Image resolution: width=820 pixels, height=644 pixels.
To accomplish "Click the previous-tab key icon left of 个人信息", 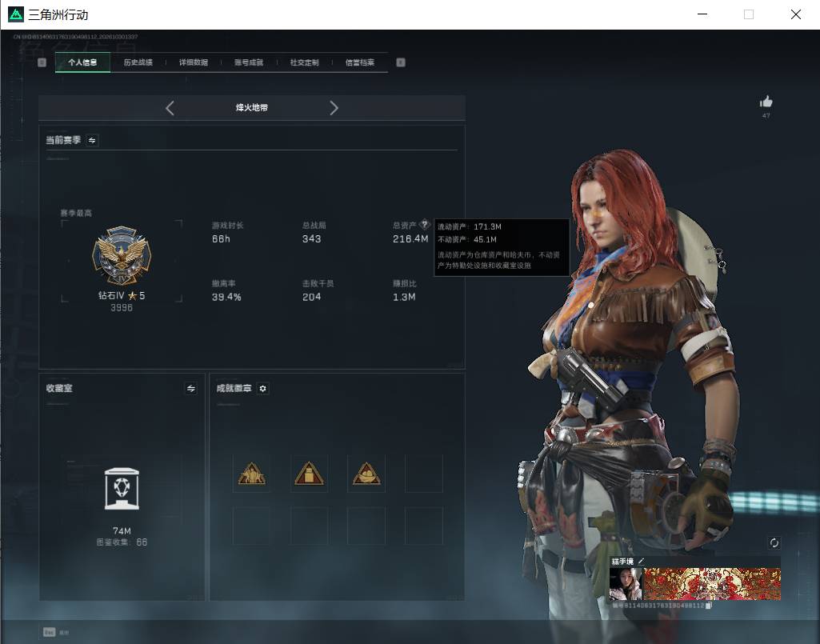I will [x=42, y=62].
